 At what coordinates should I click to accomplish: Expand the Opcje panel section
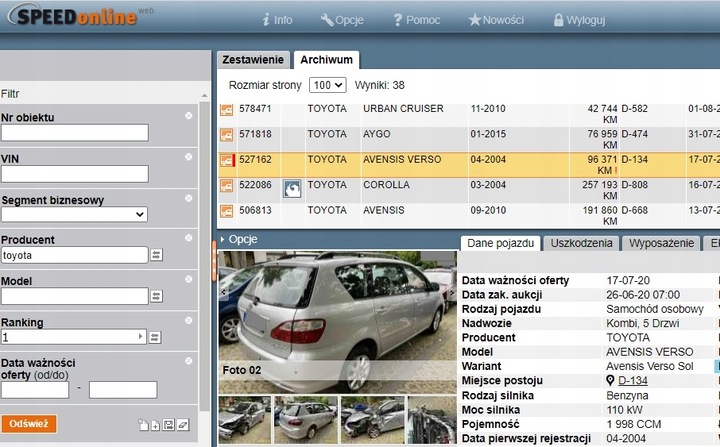[x=243, y=240]
